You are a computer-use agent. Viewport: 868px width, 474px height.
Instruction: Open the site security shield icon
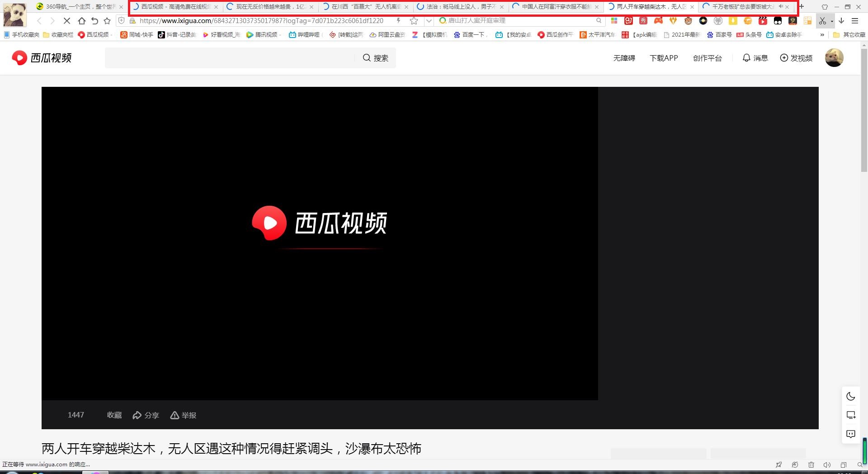coord(121,20)
